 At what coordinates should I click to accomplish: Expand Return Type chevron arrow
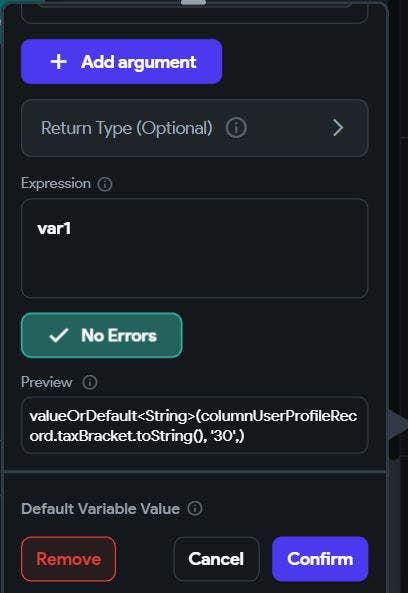point(338,128)
